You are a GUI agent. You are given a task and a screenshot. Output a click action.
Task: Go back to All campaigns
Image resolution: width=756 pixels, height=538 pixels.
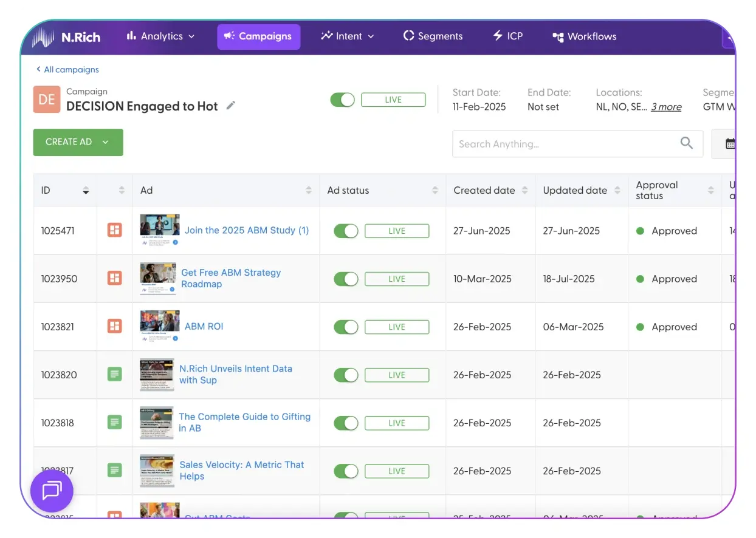tap(67, 69)
